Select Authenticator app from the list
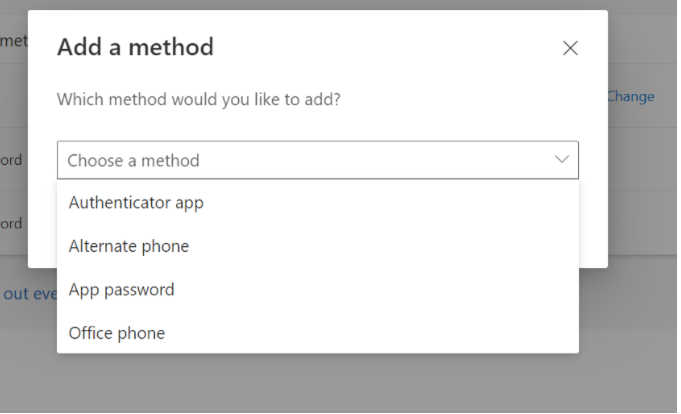681x414 pixels. pos(136,203)
